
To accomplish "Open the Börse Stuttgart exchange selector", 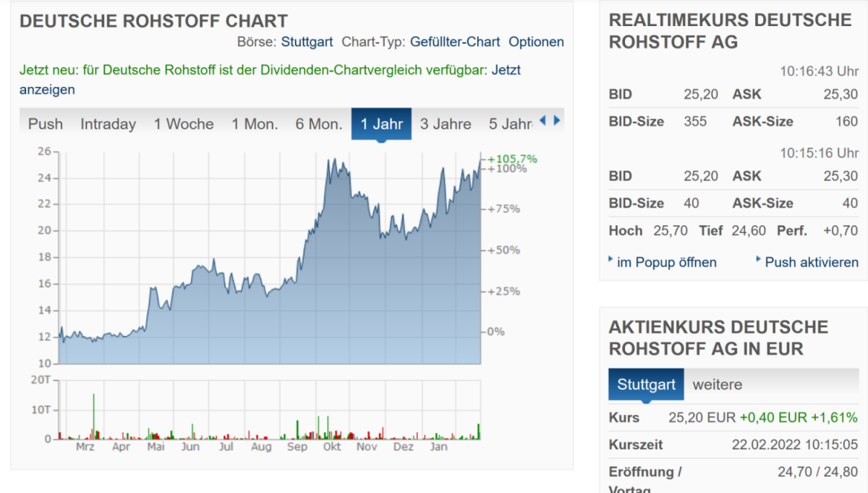I will point(307,42).
